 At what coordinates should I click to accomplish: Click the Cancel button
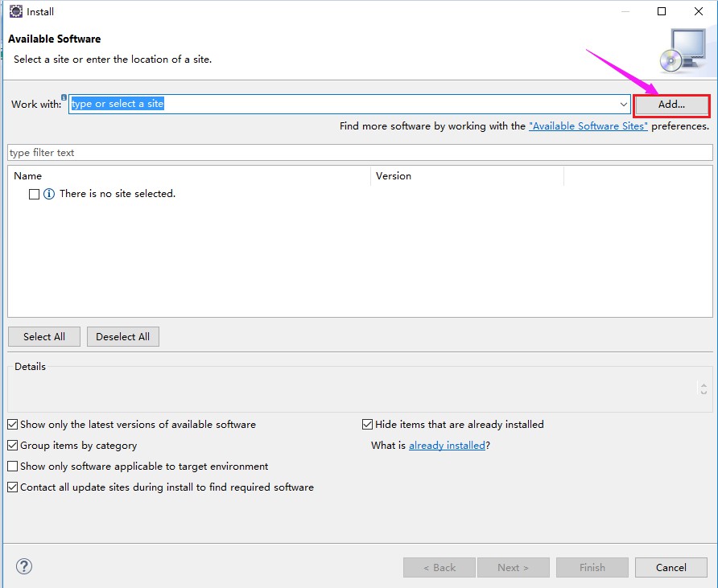671,568
